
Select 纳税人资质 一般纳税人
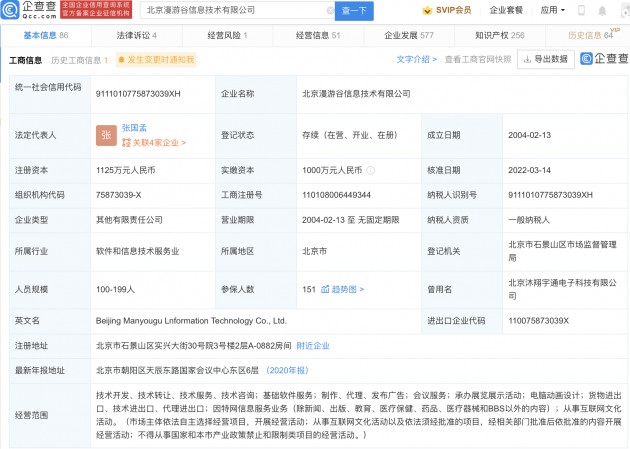pos(529,220)
